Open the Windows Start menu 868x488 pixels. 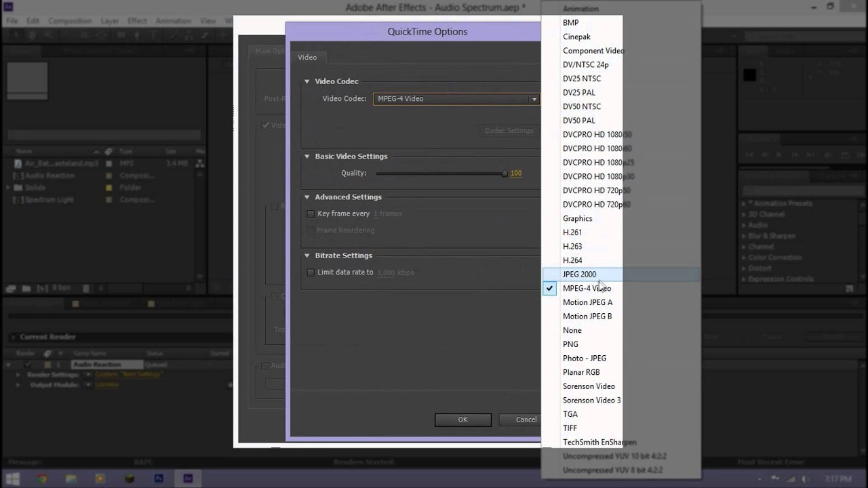tap(13, 479)
